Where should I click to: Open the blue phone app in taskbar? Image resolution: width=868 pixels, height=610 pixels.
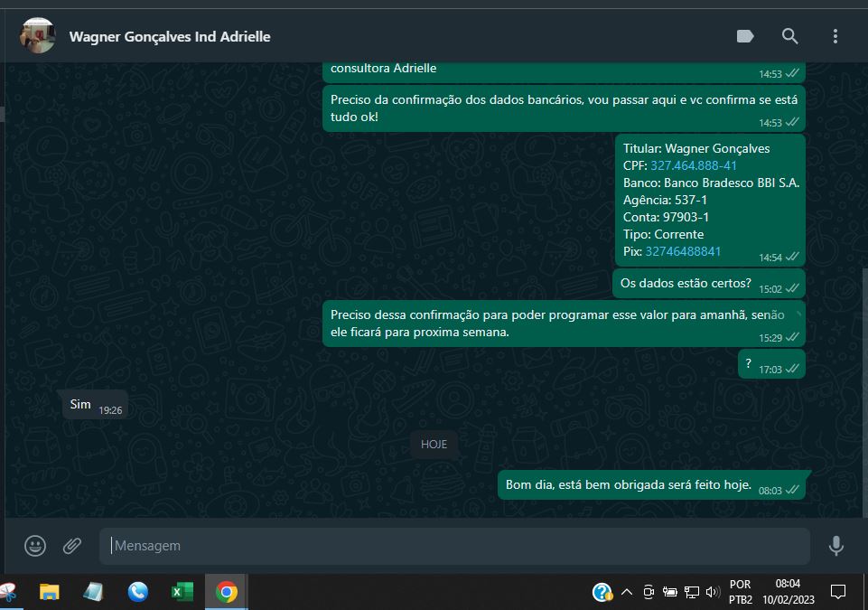click(138, 592)
